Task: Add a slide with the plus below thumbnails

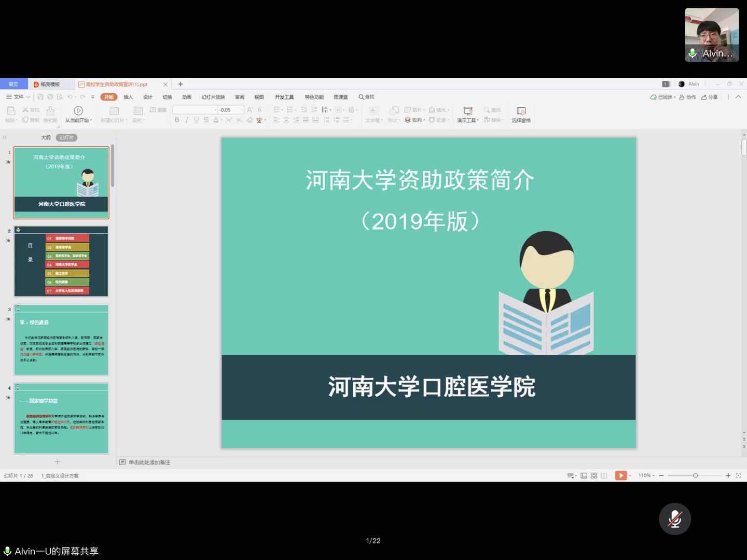Action: 58,461
